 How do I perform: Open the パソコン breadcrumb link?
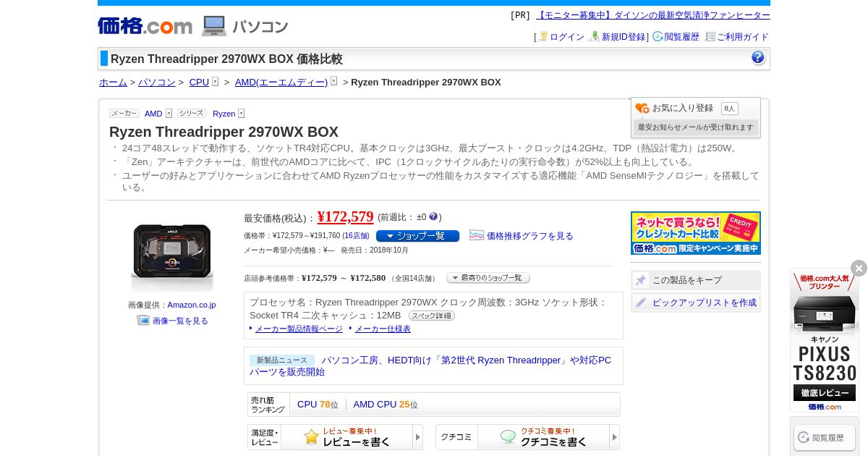click(x=157, y=82)
